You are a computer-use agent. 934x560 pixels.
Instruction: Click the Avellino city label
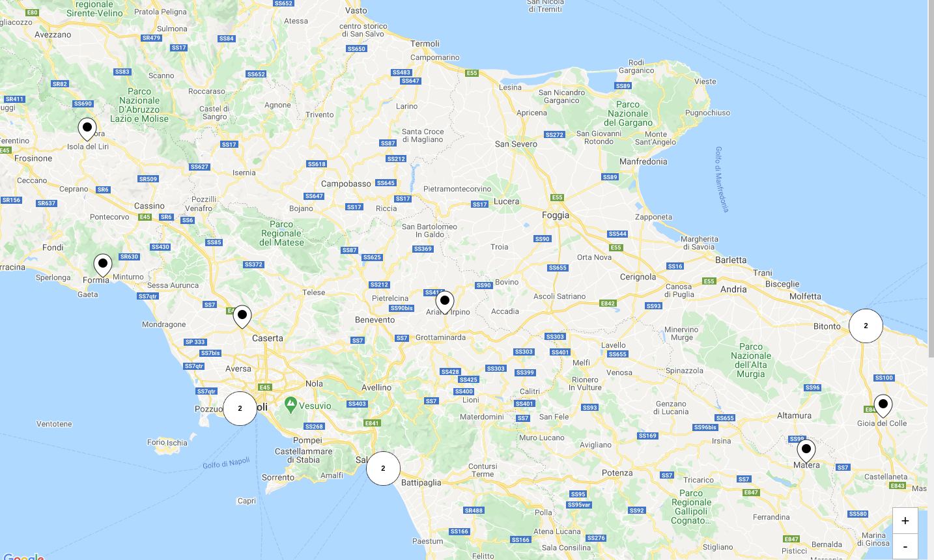click(376, 387)
